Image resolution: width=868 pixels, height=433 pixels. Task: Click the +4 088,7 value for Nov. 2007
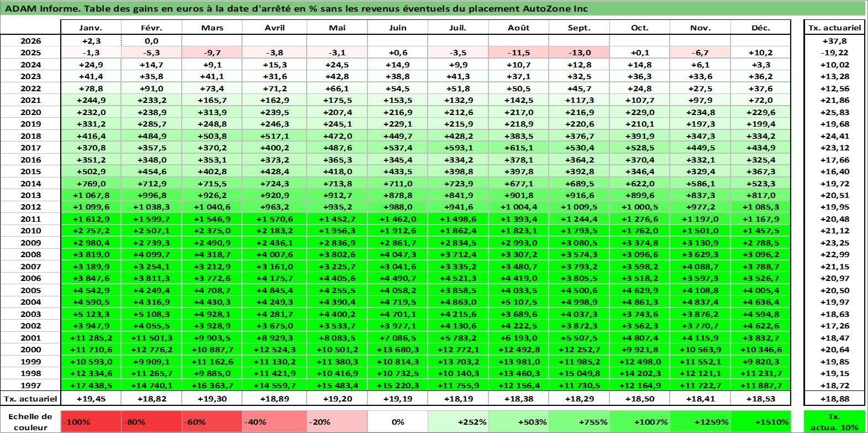click(x=700, y=267)
